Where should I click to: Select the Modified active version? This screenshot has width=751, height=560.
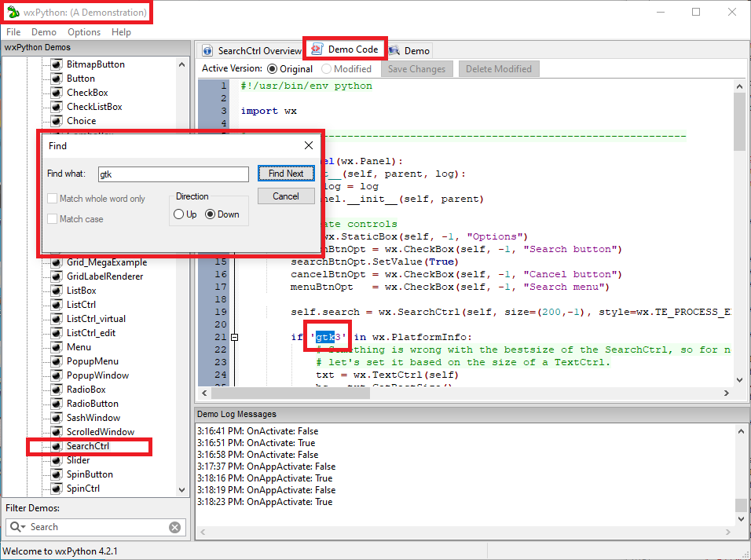(326, 69)
